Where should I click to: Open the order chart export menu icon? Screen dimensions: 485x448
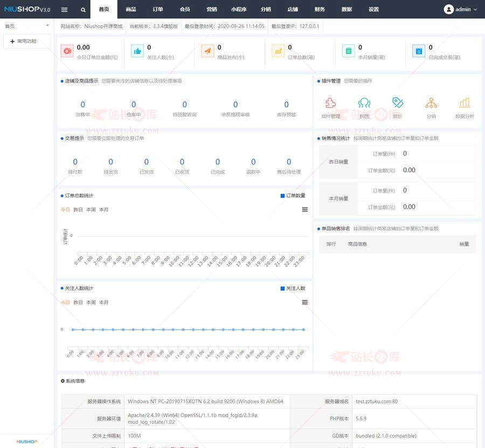coord(304,209)
